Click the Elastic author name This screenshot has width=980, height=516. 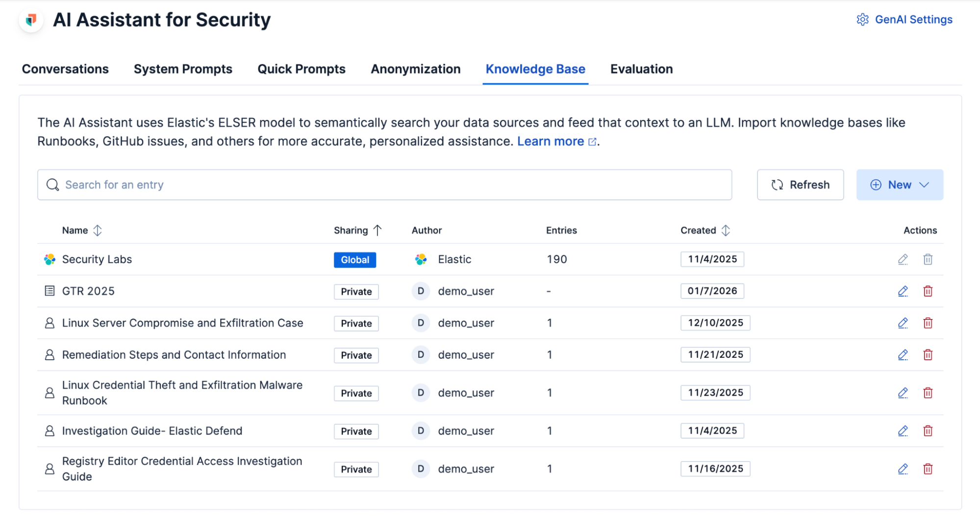(454, 259)
